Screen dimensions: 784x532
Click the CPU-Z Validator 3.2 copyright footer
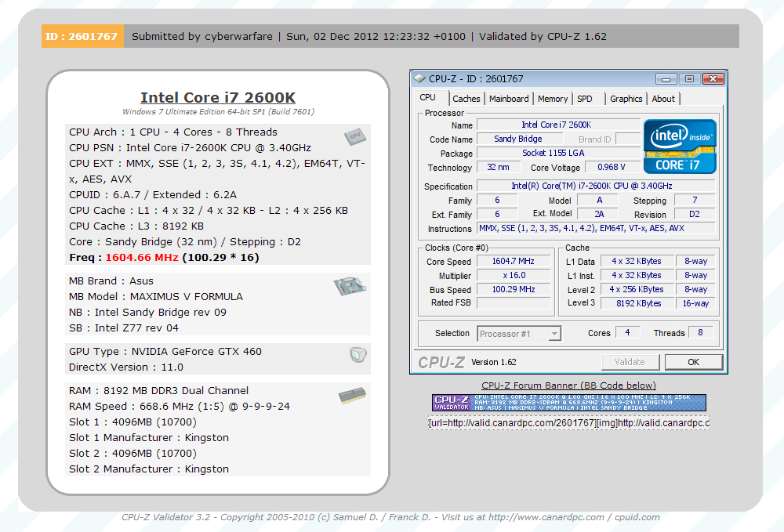click(390, 517)
